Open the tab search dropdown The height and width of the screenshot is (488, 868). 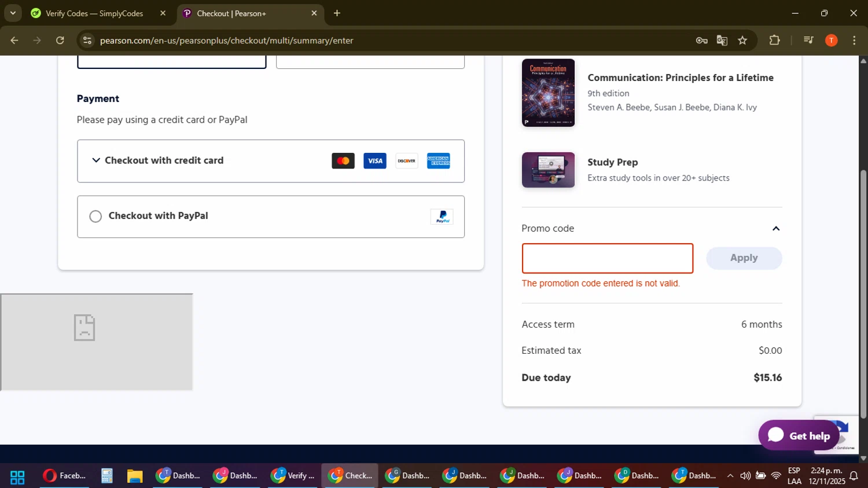(x=13, y=13)
